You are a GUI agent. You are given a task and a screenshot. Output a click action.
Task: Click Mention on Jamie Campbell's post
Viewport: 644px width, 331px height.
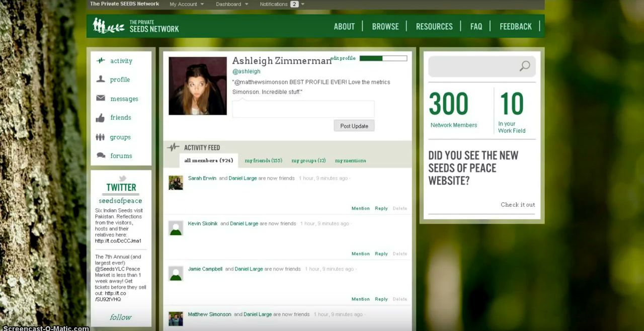click(360, 299)
